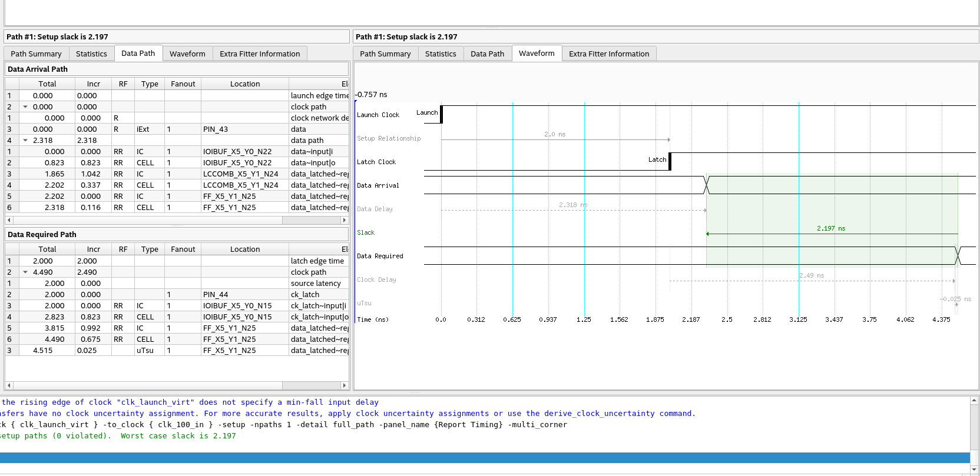The width and height of the screenshot is (980, 476).
Task: Collapse the clock path row in Data Required Path
Action: (x=25, y=272)
